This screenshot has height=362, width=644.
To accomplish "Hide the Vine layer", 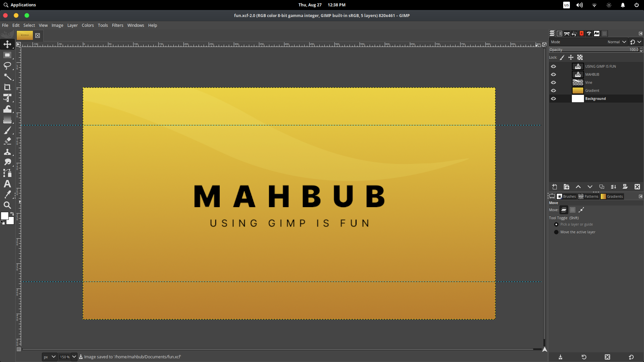I will coord(553,82).
